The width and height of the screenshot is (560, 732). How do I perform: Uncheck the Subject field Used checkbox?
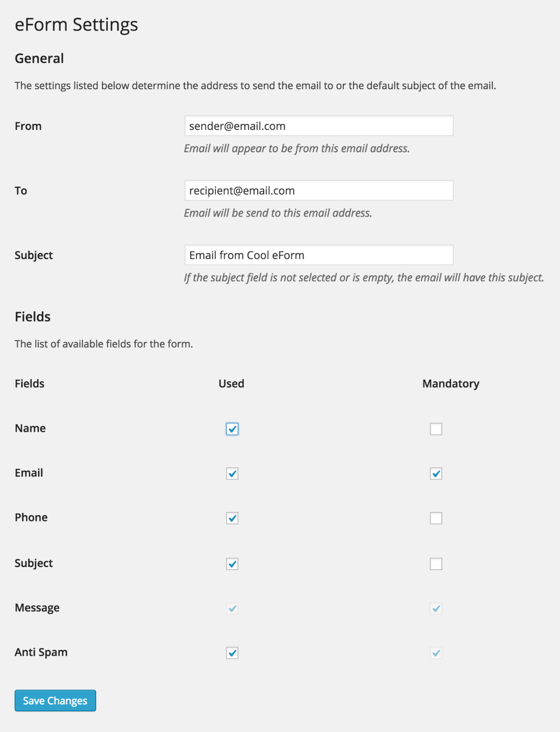[232, 564]
